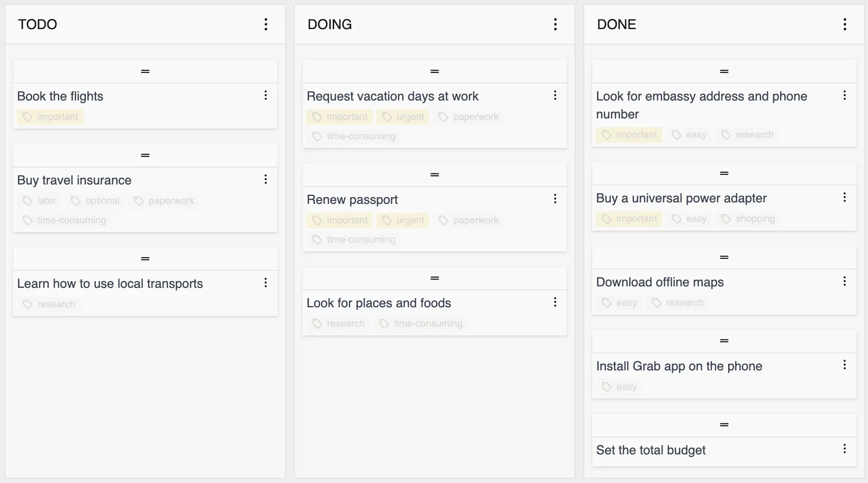Open the DONE column options menu
This screenshot has width=868, height=483.
coord(845,24)
